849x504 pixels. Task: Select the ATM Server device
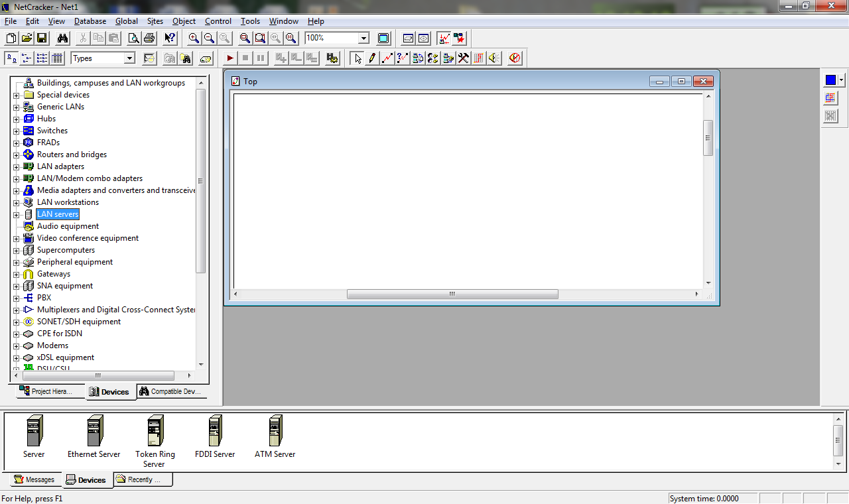coord(275,437)
